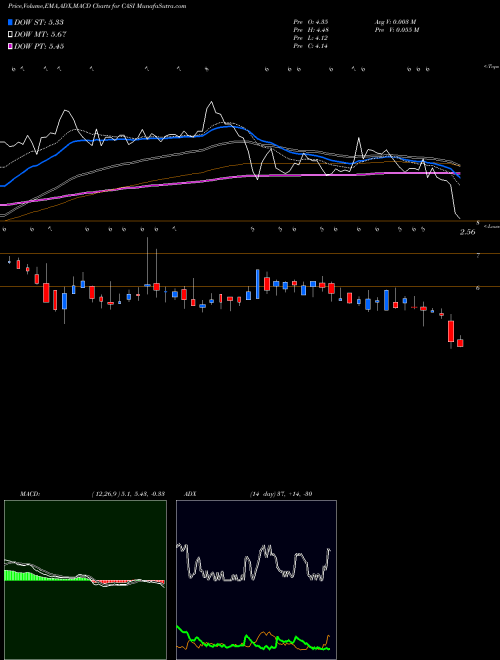Click the "6" price axis label
Viewport: 500px width, 660px height.
tap(478, 288)
